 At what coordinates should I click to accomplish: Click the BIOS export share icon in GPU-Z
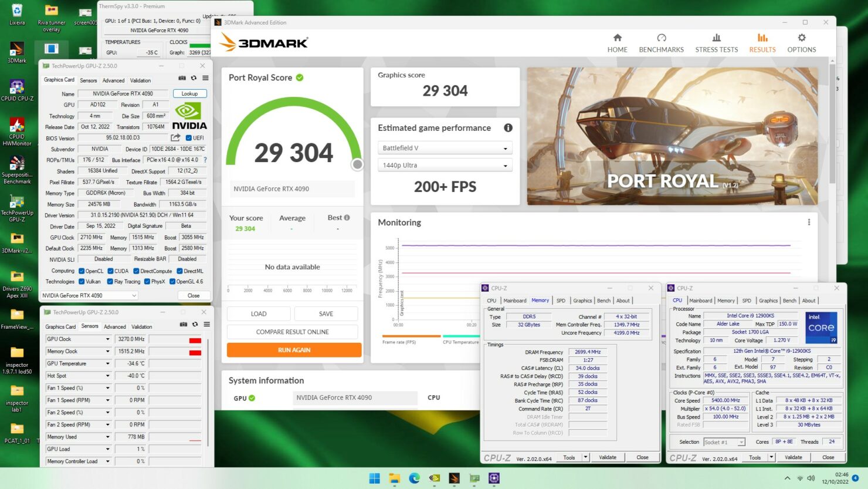click(x=175, y=137)
